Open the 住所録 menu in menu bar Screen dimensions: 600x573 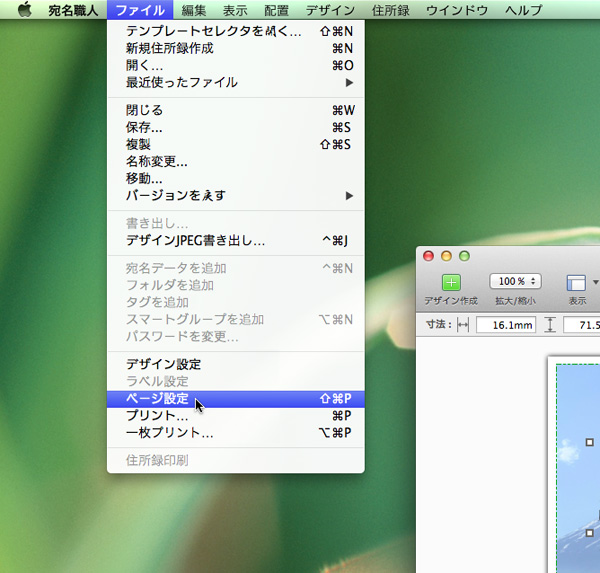point(389,10)
